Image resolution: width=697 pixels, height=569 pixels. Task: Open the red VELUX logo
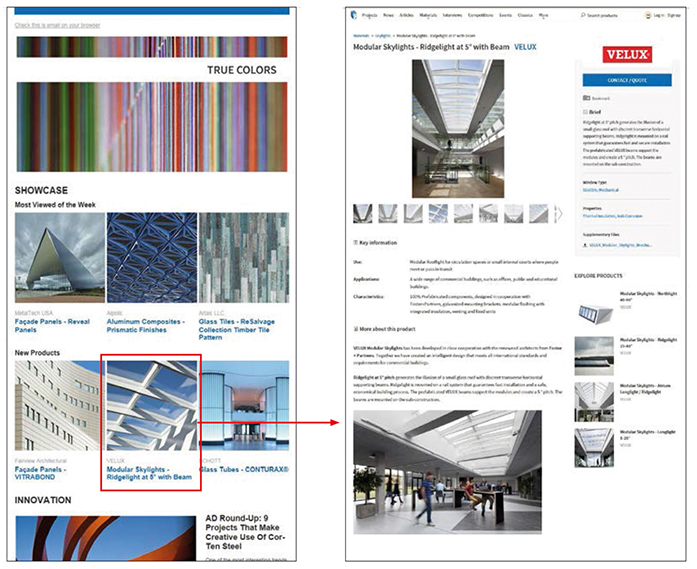tap(627, 55)
